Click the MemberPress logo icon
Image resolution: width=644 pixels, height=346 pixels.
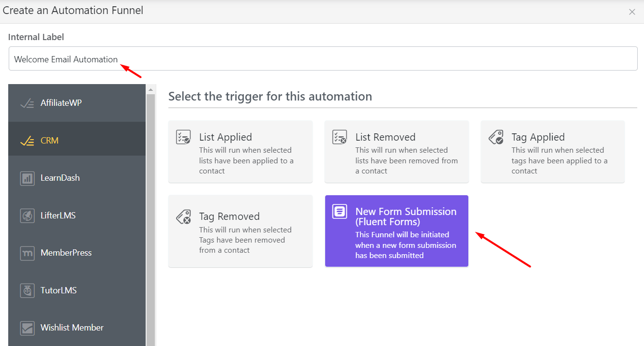point(27,253)
